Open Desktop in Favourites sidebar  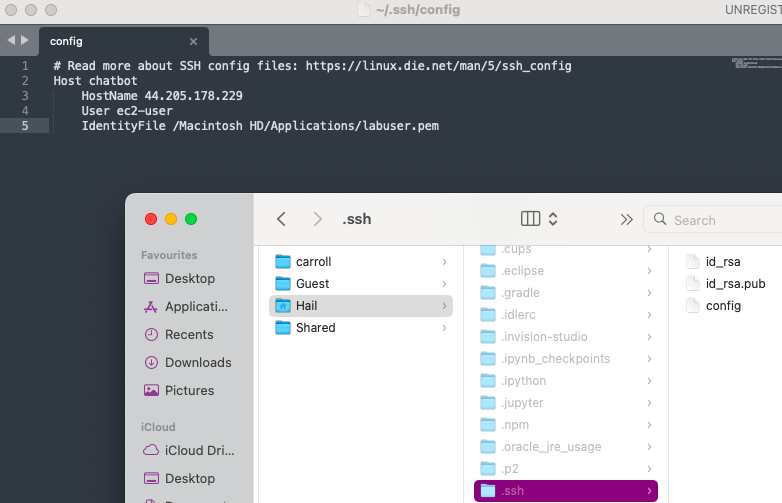[x=189, y=279]
